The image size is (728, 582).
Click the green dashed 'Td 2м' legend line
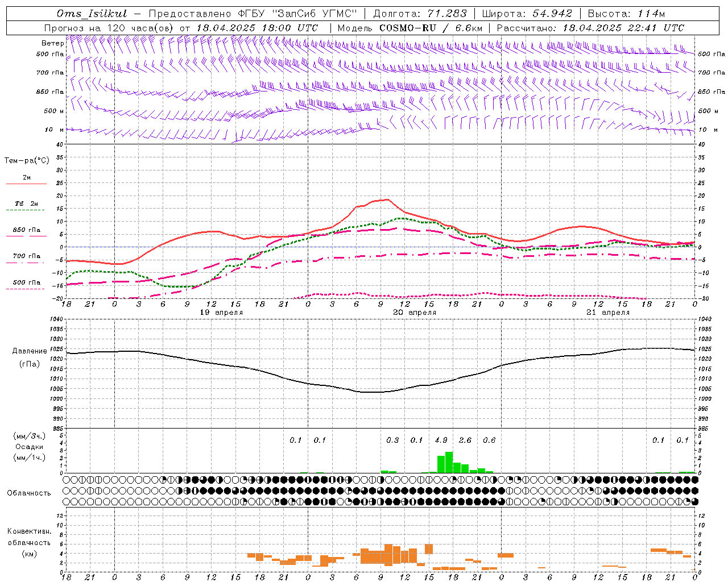(x=26, y=210)
